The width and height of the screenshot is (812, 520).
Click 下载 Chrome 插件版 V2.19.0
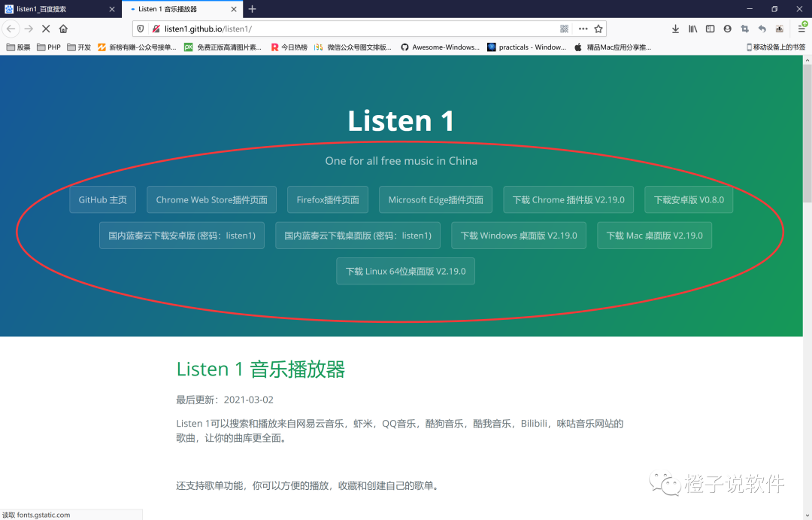tap(568, 199)
